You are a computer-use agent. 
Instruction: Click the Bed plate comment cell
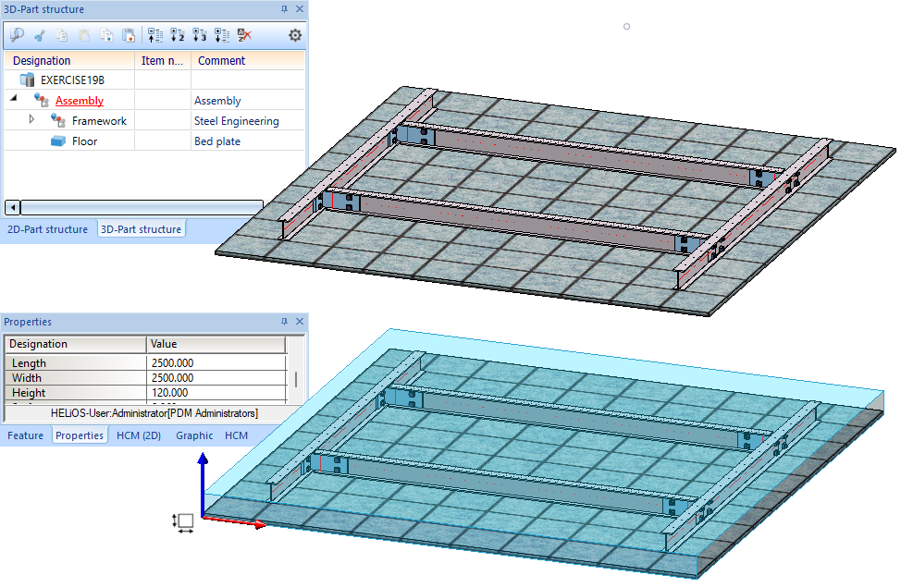[x=217, y=141]
